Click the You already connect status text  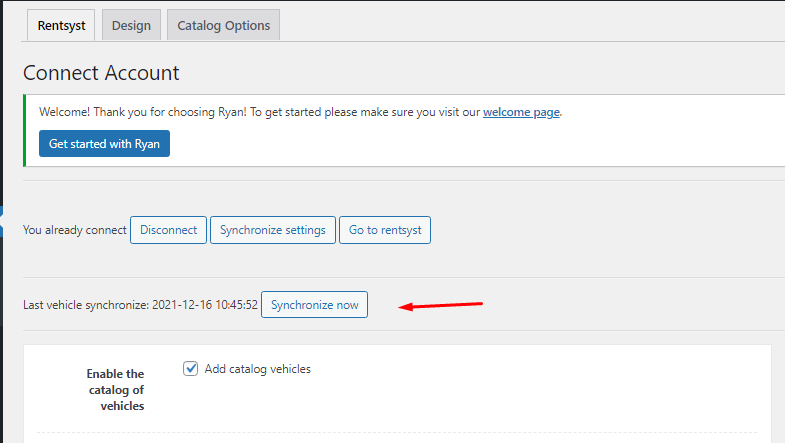[75, 230]
